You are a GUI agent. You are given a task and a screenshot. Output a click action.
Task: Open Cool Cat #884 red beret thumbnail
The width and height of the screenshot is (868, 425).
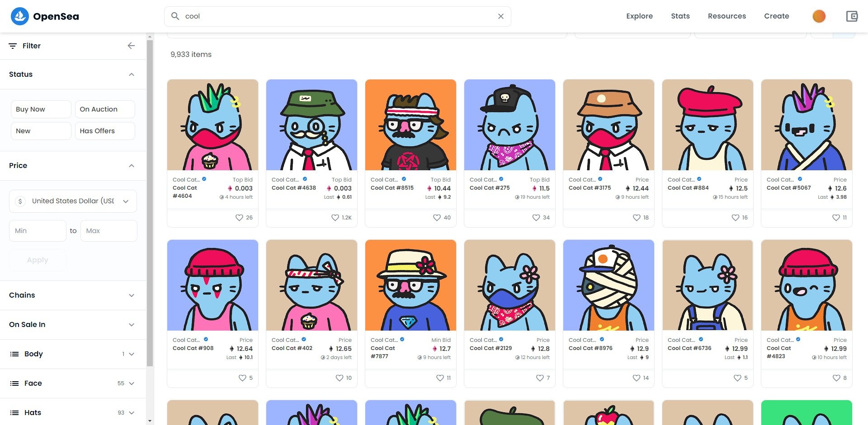pyautogui.click(x=708, y=125)
